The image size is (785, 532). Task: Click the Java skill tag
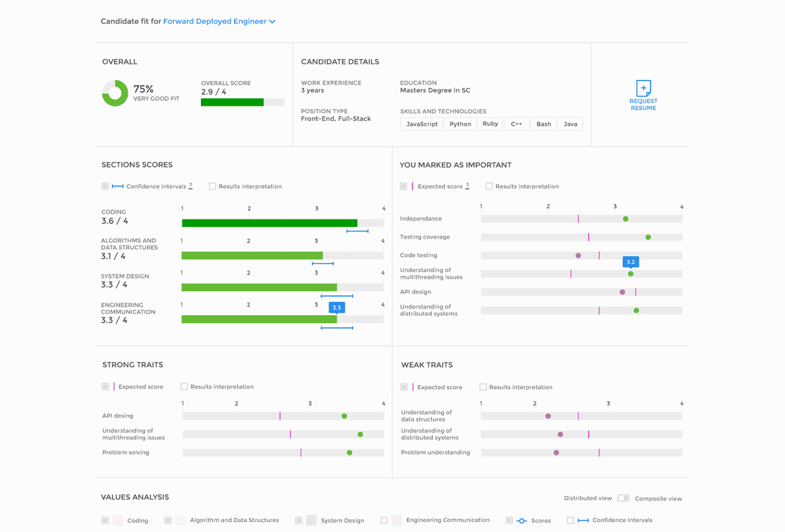[x=570, y=124]
